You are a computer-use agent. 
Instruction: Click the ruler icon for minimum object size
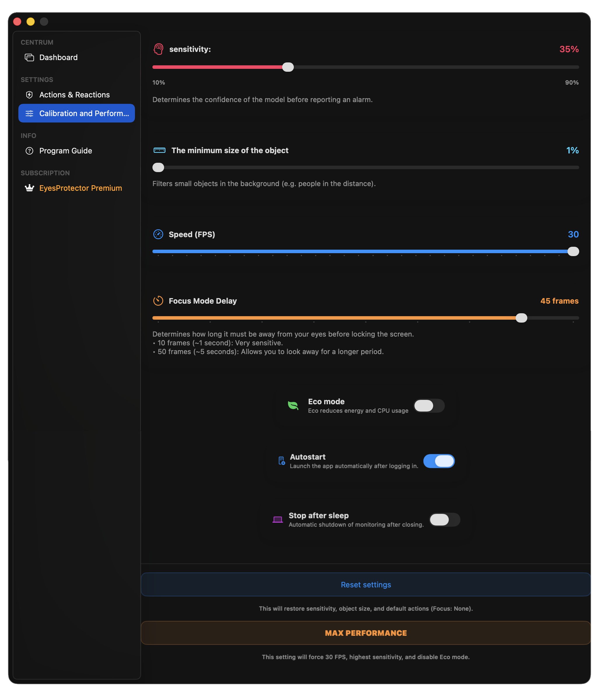click(159, 150)
